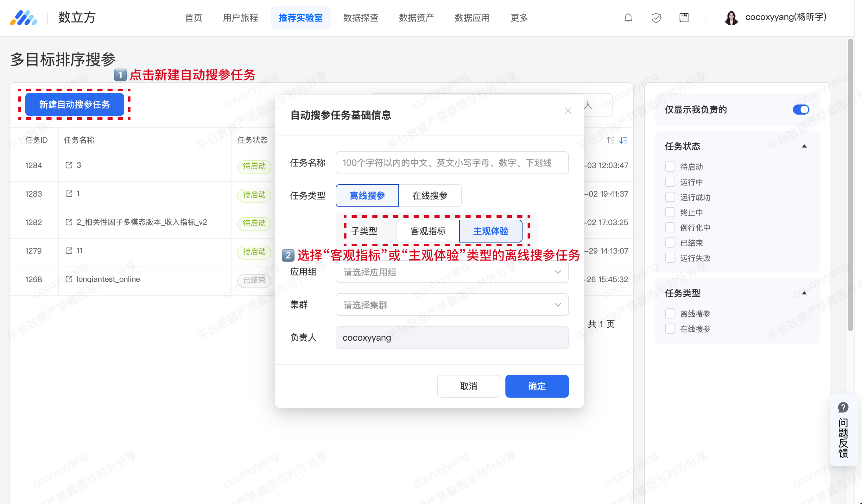Click the ascending sort icon

tap(611, 140)
